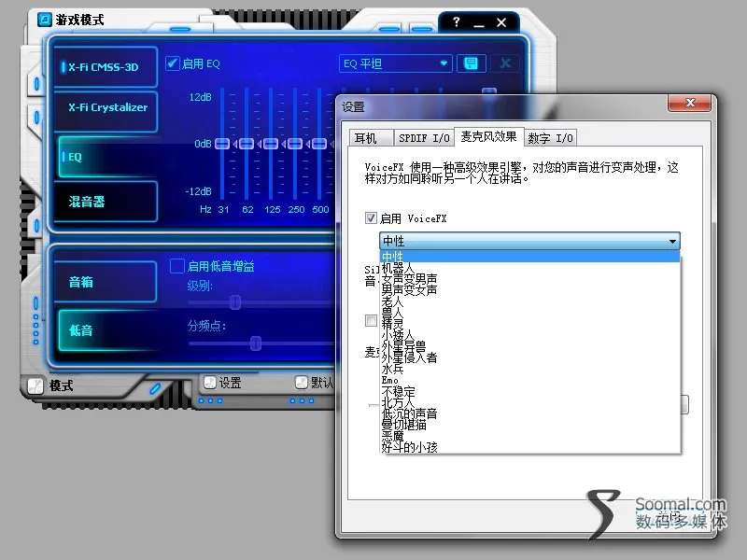Tick the unlabeled checkbox below the voice list
Image resolution: width=747 pixels, height=560 pixels.
click(371, 320)
